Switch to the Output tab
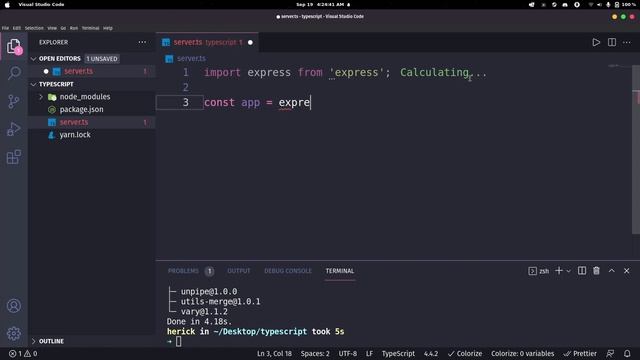Viewport: 640px width, 360px height. [x=239, y=271]
